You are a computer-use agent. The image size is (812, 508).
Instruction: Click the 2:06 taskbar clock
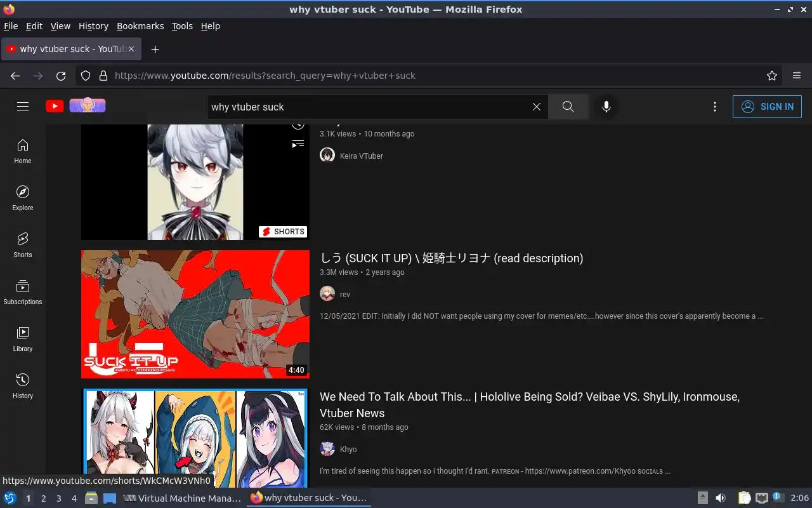pyautogui.click(x=799, y=498)
